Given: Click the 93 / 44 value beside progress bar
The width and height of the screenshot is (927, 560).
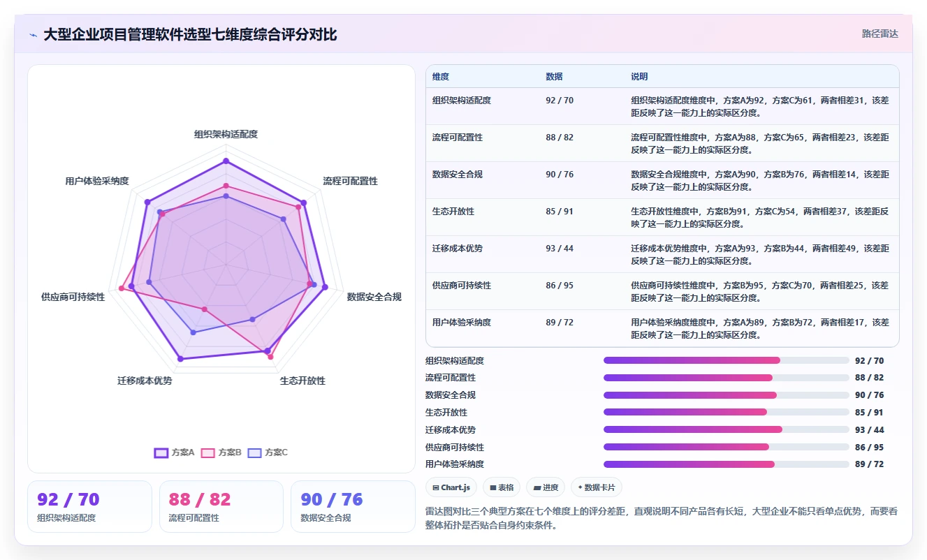Looking at the screenshot, I should [x=870, y=429].
